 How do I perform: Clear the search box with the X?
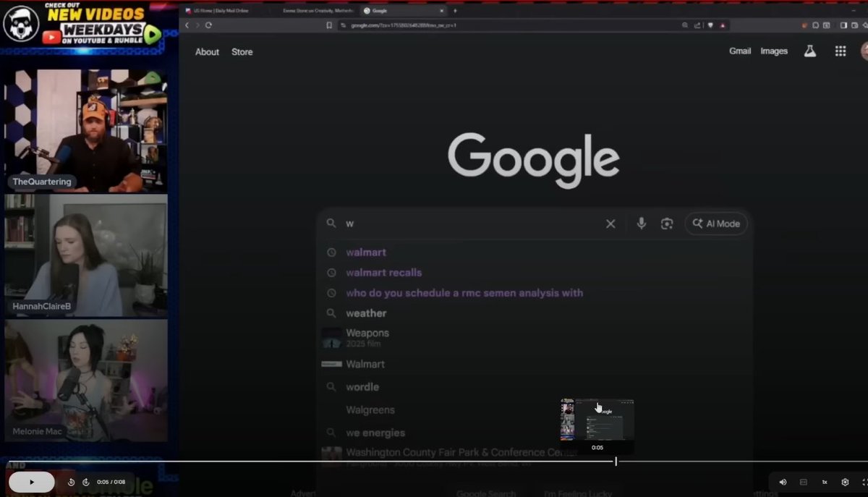[610, 224]
